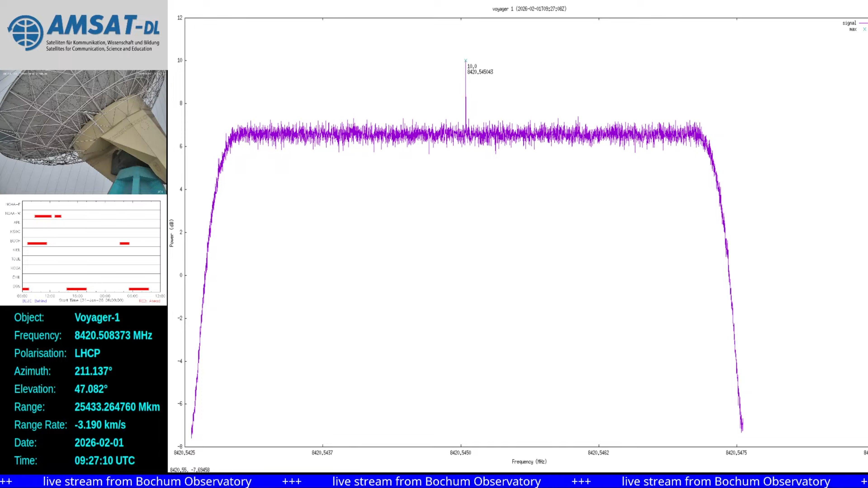868x488 pixels.
Task: Click the 8420.5450 frequency axis tick label
Action: (460, 453)
